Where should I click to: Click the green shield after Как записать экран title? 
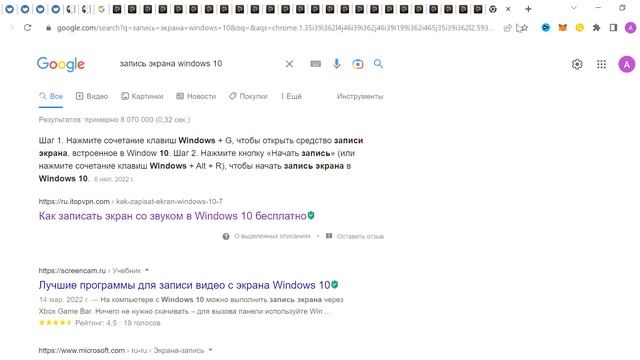tap(311, 215)
